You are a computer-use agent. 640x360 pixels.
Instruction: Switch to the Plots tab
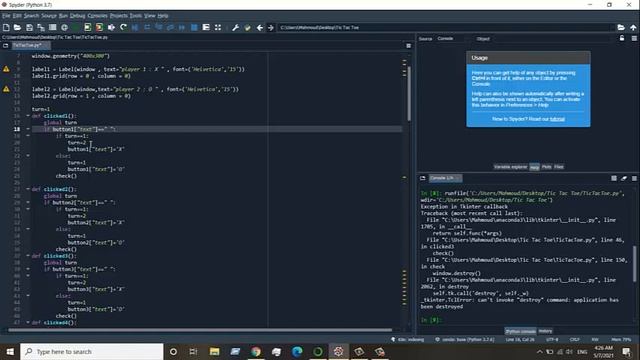[x=547, y=167]
